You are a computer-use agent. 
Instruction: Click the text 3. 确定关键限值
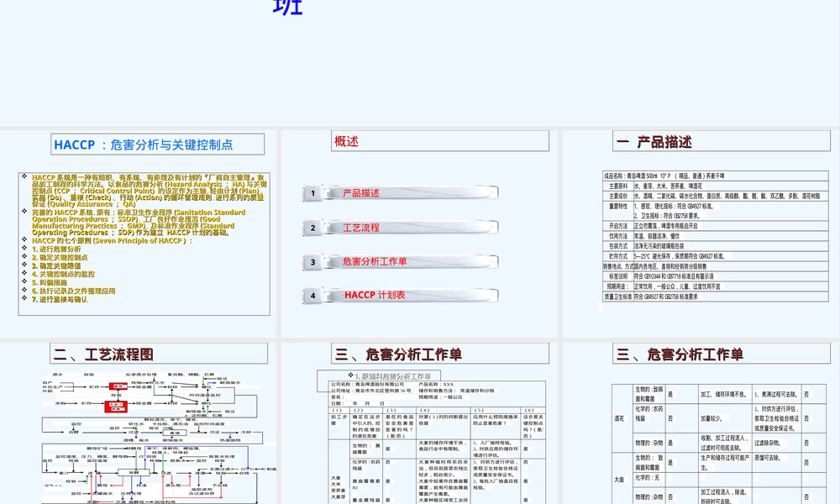tap(56, 265)
